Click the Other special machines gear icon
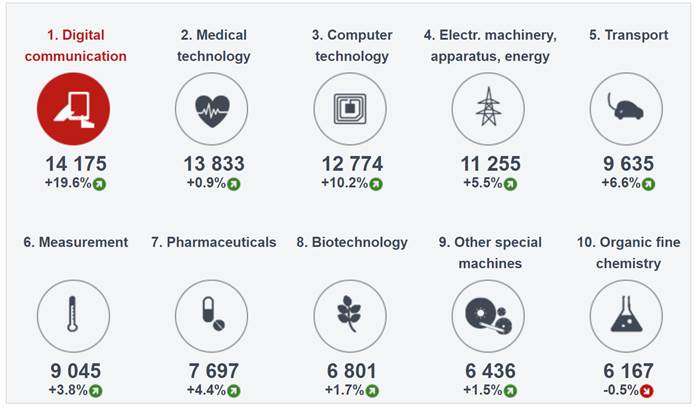Viewport: 696px width, 408px height. [x=488, y=316]
